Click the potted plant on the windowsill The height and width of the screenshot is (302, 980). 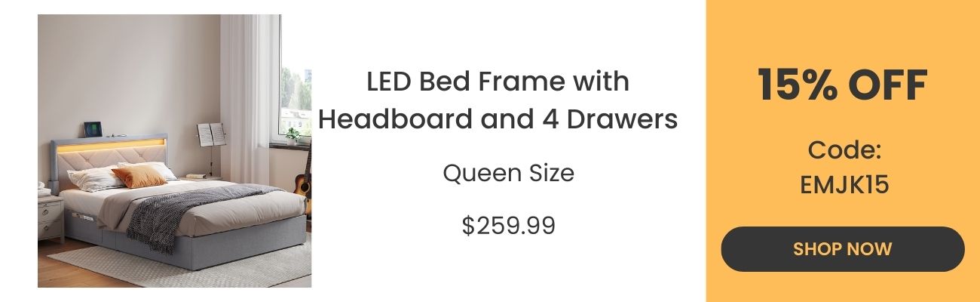pos(292,136)
